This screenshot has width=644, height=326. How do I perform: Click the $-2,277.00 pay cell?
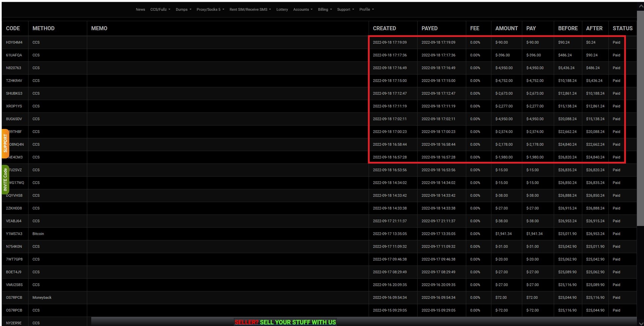coord(535,106)
